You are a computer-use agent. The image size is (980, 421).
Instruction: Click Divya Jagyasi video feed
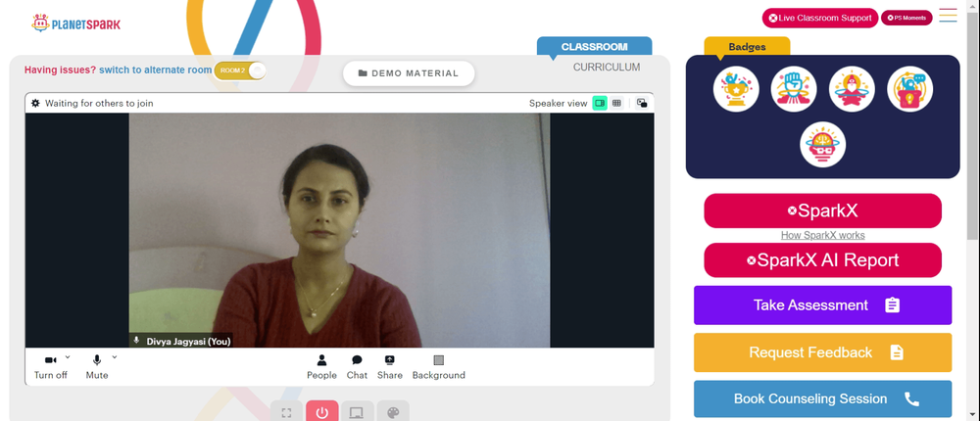339,230
